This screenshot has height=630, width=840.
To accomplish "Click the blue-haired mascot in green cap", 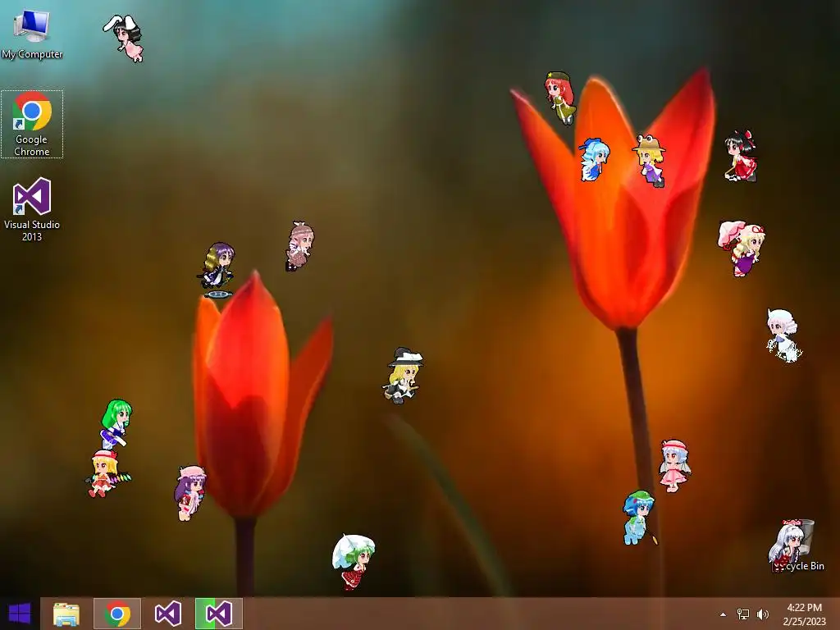I will (638, 518).
